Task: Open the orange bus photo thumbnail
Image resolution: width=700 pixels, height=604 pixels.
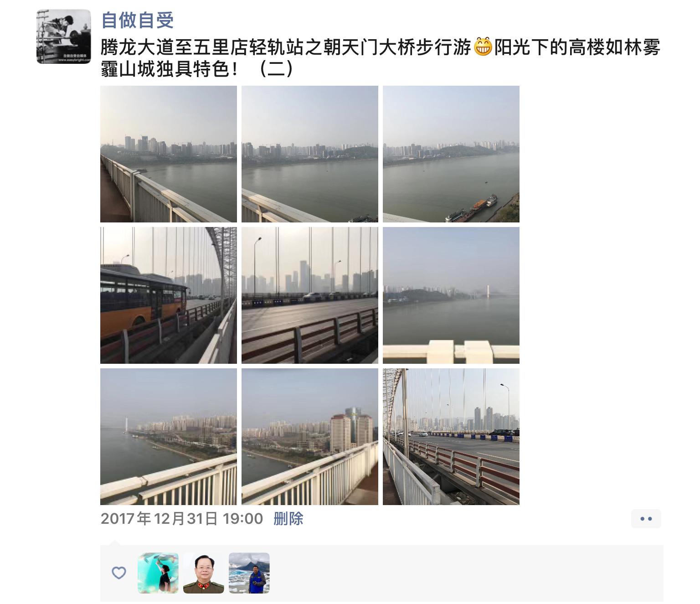Action: (x=169, y=295)
